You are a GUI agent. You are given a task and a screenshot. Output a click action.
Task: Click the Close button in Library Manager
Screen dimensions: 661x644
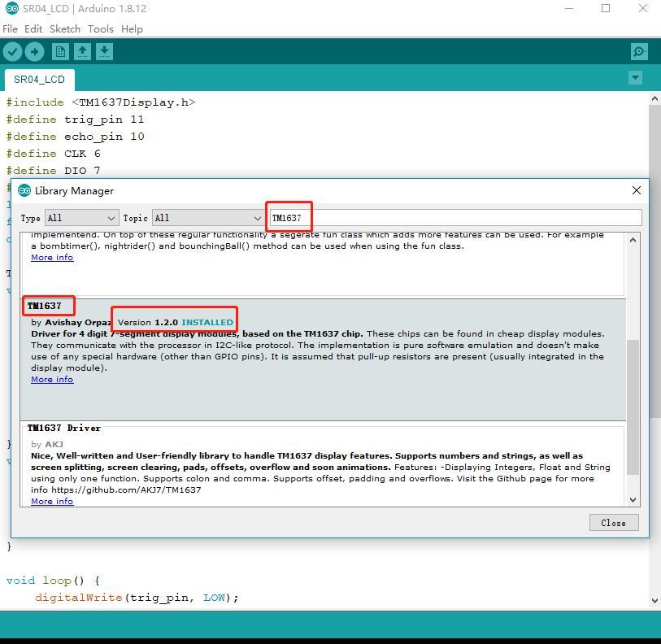[x=614, y=523]
